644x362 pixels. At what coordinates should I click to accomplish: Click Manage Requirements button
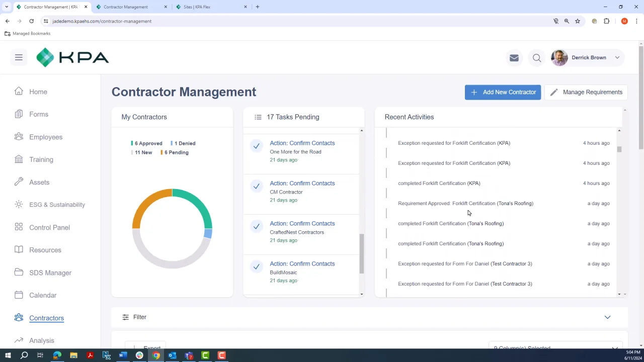(x=586, y=92)
